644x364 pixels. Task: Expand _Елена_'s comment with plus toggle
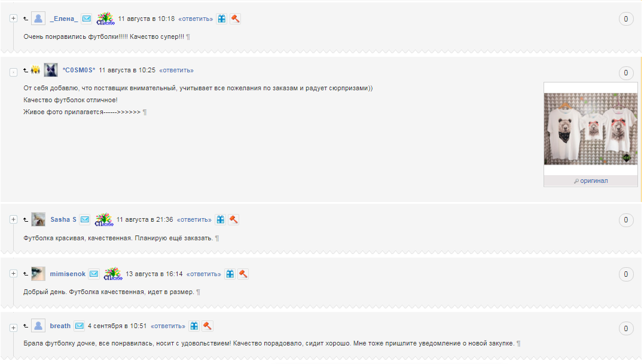(x=14, y=19)
